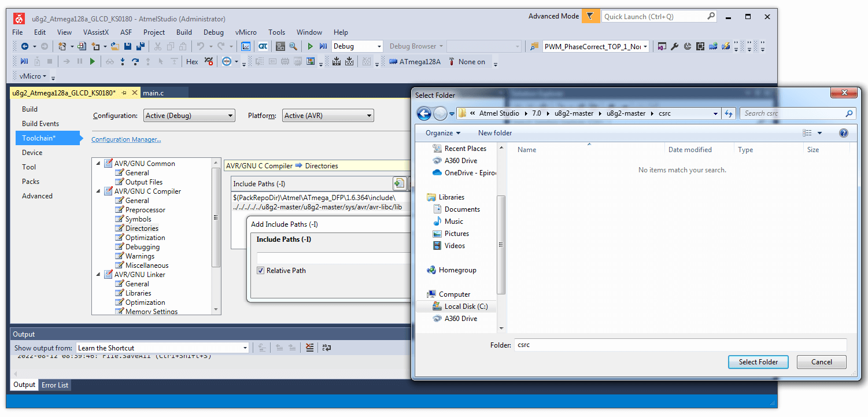The width and height of the screenshot is (868, 417).
Task: Select the Device side tab
Action: 32,152
